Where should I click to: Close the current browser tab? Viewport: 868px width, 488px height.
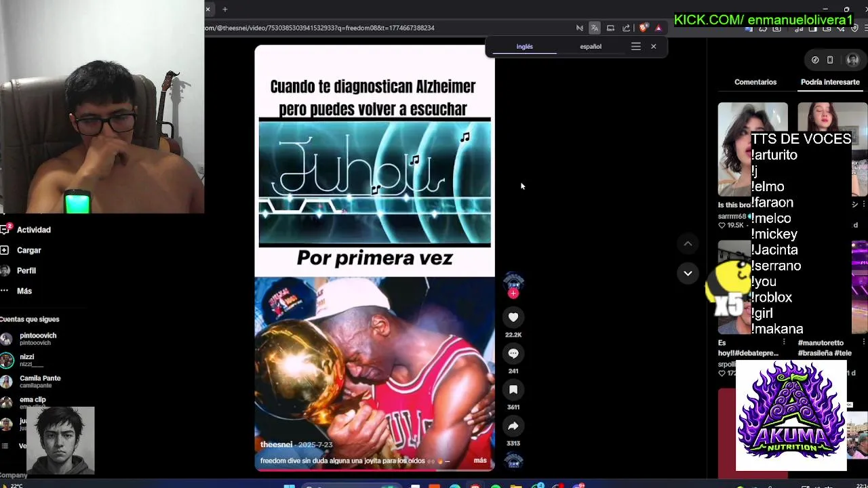click(208, 9)
